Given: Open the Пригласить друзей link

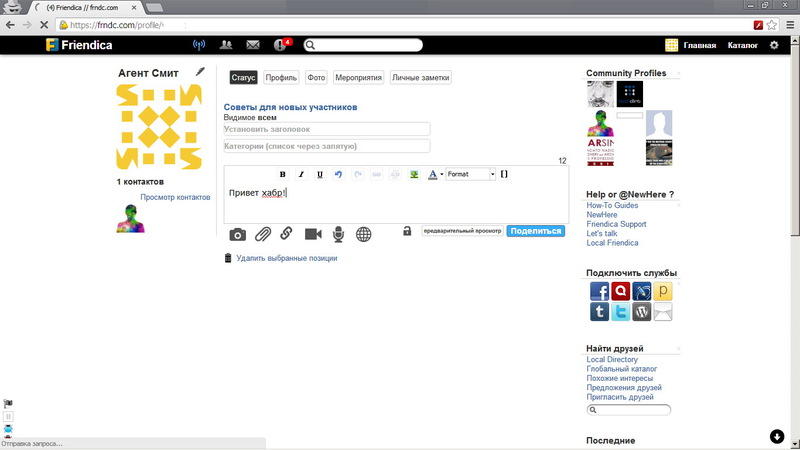Looking at the screenshot, I should coord(620,397).
